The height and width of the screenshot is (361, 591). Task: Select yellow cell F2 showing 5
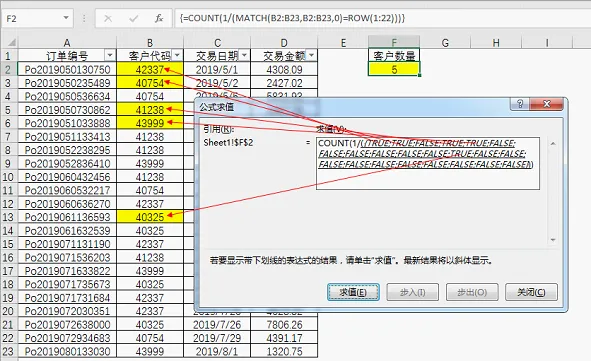[x=394, y=69]
